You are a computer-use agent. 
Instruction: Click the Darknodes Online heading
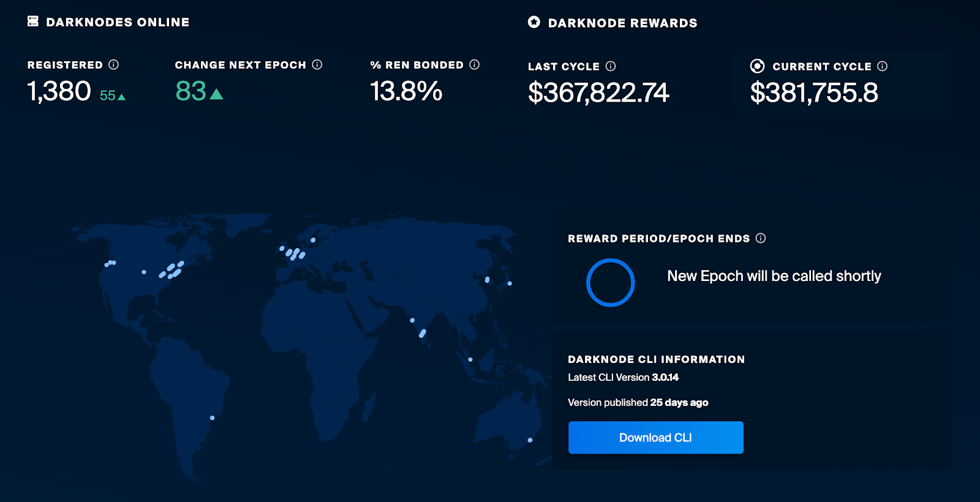pos(118,22)
